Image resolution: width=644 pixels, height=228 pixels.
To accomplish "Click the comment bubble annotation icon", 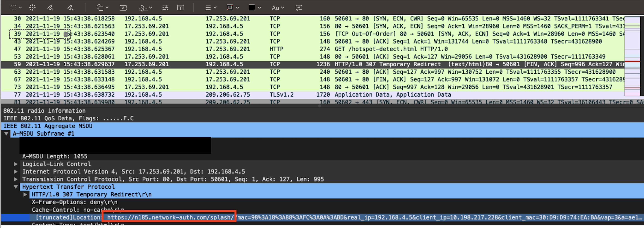I will [x=299, y=8].
